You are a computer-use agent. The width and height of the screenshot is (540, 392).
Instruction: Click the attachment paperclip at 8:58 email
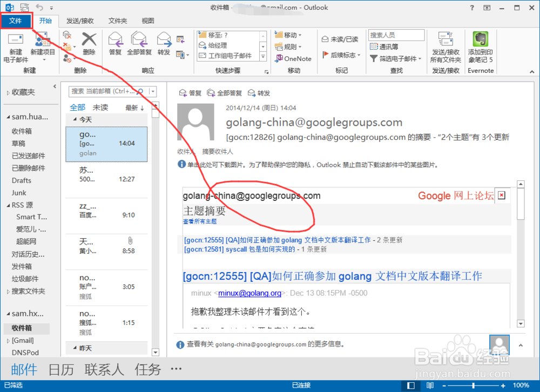pos(130,240)
